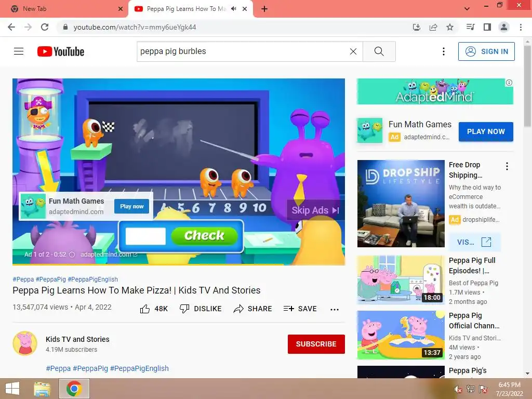Like the video with thumbs up

coord(154,309)
